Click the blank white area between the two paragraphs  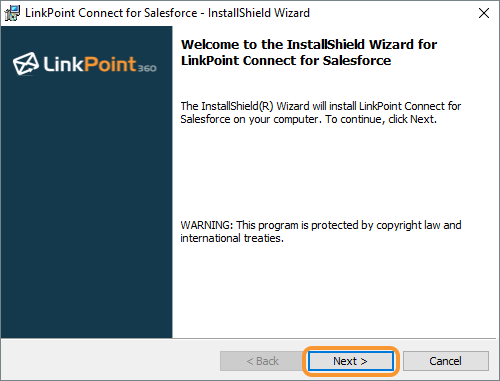pyautogui.click(x=320, y=172)
